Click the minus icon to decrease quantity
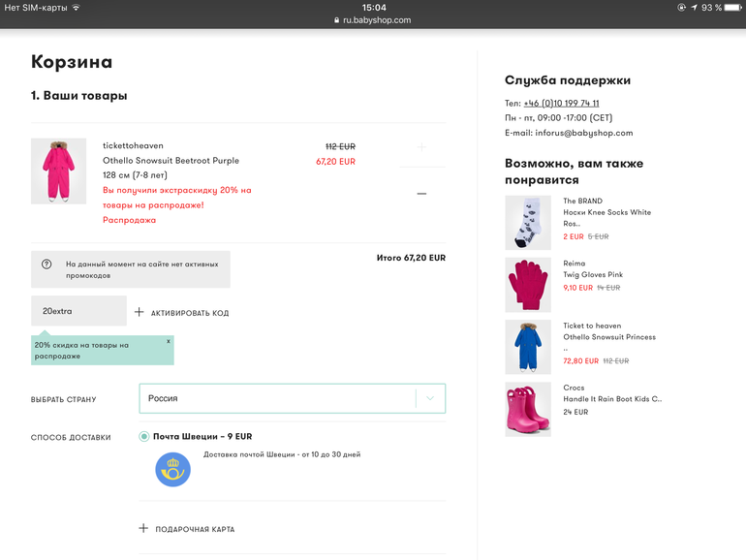Viewport: 746px width, 560px height. [421, 194]
